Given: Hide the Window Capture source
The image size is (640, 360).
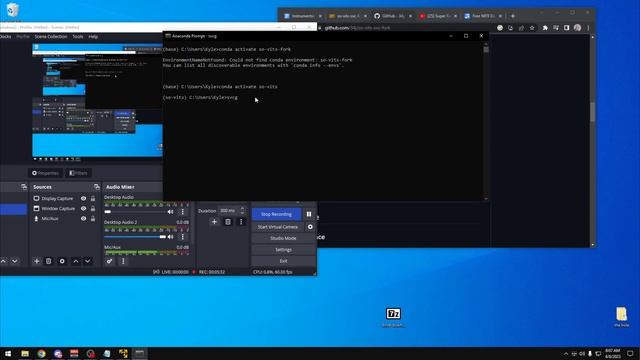Looking at the screenshot, I should pyautogui.click(x=83, y=209).
